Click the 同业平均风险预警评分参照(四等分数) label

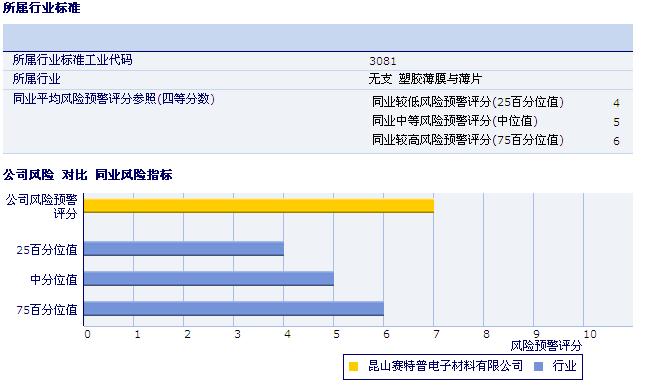point(114,99)
